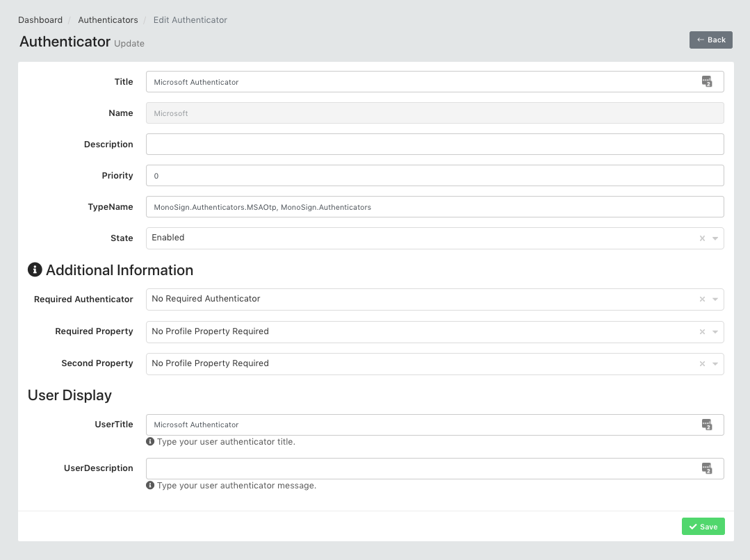Viewport: 750px width, 560px height.
Task: Click the translation icon in UserTitle field
Action: click(707, 425)
